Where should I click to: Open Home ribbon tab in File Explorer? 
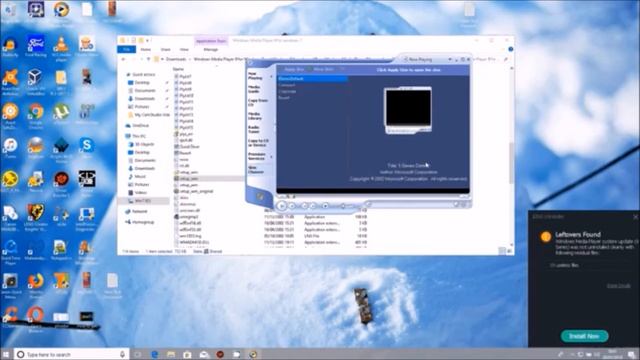(146, 49)
